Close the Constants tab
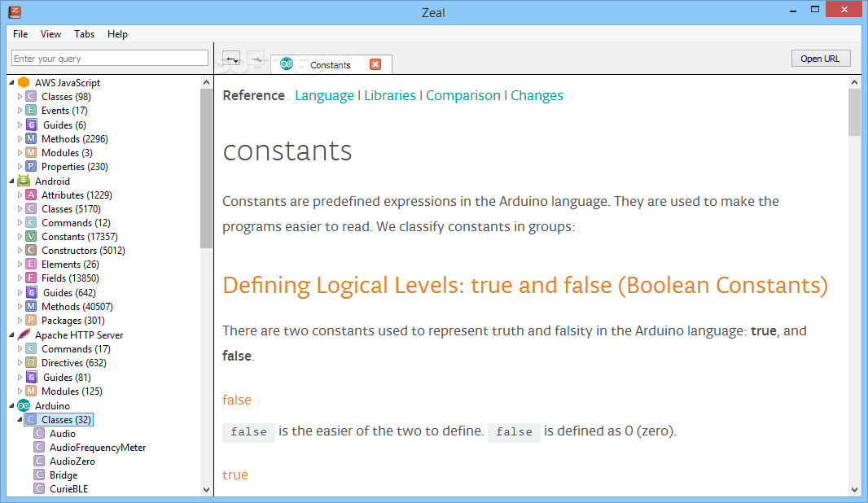Screen dimensions: 868x503 [375, 64]
